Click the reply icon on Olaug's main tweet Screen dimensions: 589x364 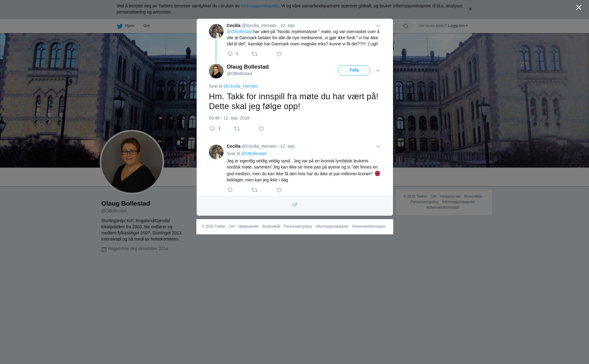212,129
